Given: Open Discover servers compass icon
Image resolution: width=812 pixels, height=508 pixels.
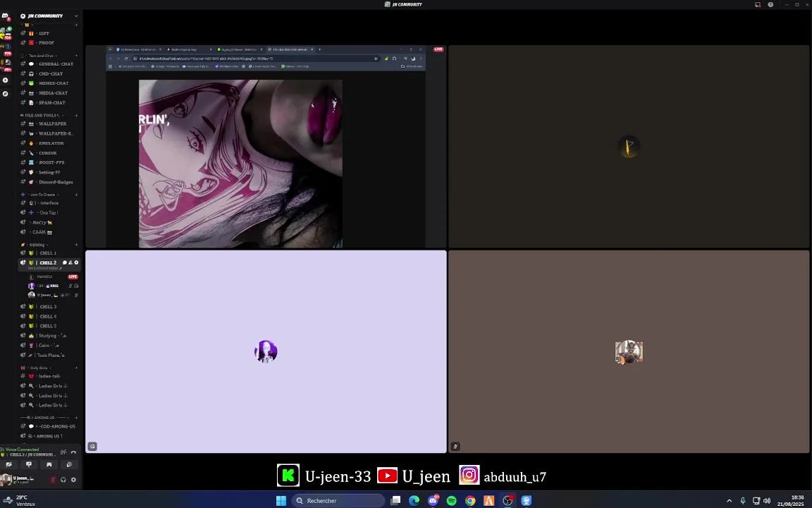Looking at the screenshot, I should 5,94.
